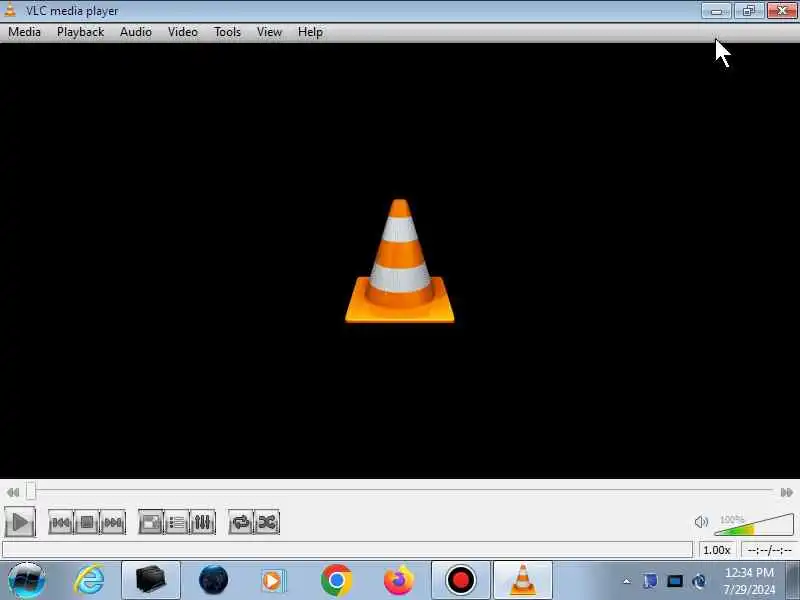
Task: Open Google Chrome from taskbar
Action: click(x=336, y=581)
